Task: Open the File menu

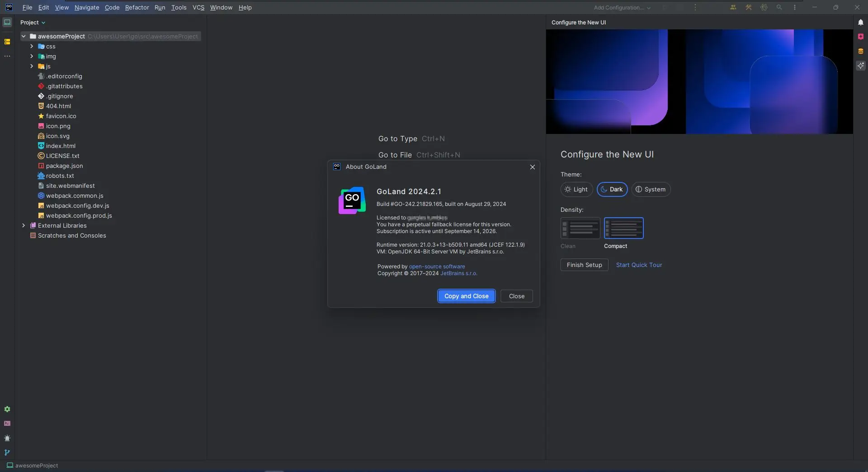Action: [x=28, y=7]
